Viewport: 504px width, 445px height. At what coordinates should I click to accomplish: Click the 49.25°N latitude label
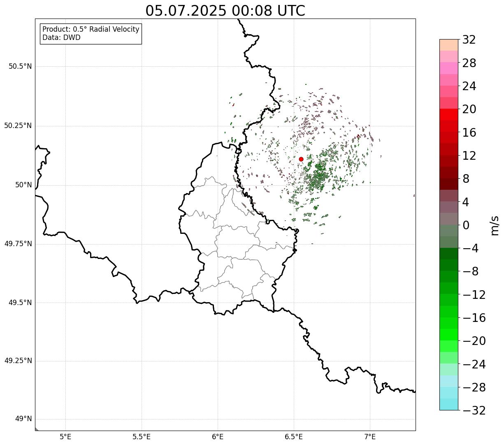pos(18,361)
